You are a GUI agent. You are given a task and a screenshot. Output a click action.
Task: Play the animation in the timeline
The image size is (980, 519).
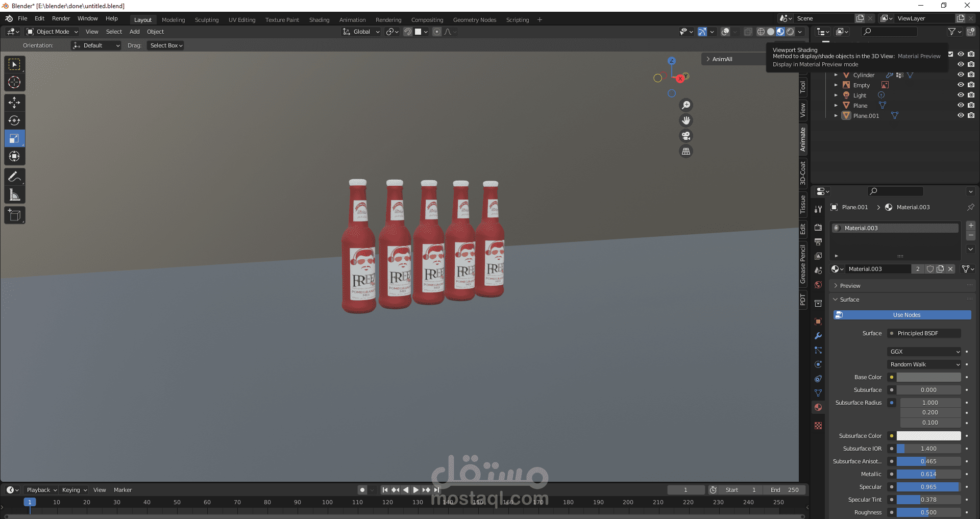pyautogui.click(x=415, y=490)
